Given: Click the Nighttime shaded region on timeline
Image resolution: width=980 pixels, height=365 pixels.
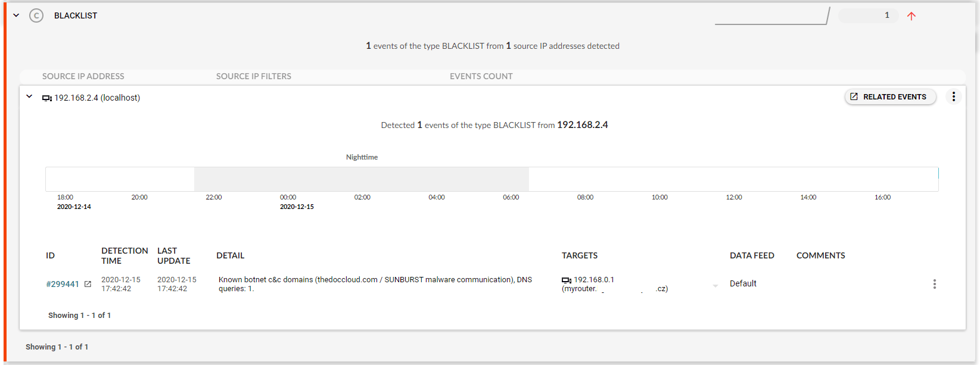Looking at the screenshot, I should coord(361,179).
